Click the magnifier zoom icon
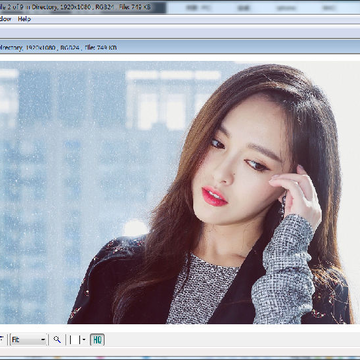Image resolution: width=360 pixels, height=360 pixels. (57, 340)
